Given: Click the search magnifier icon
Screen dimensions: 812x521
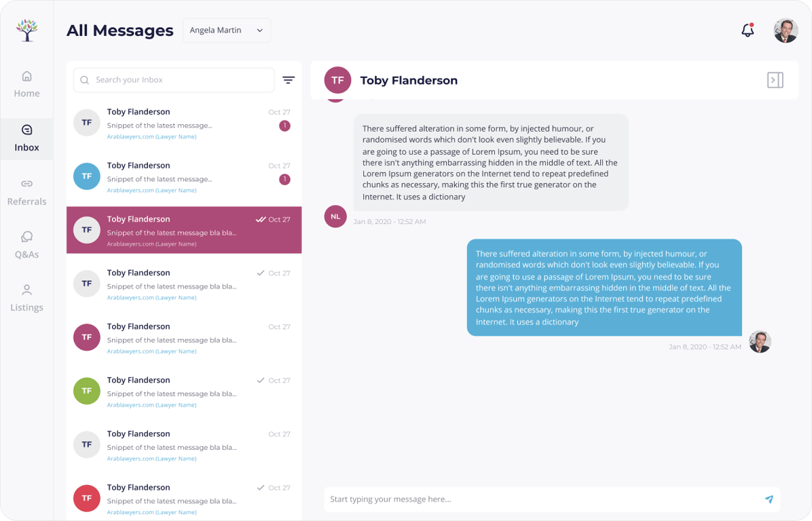Looking at the screenshot, I should coord(85,80).
